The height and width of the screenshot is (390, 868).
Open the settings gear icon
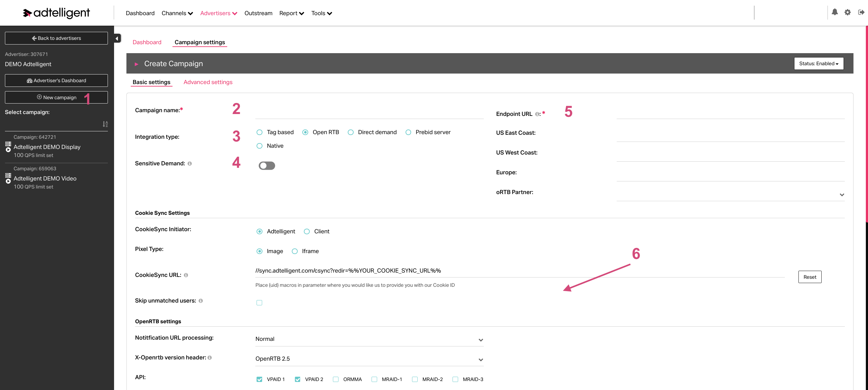point(848,12)
